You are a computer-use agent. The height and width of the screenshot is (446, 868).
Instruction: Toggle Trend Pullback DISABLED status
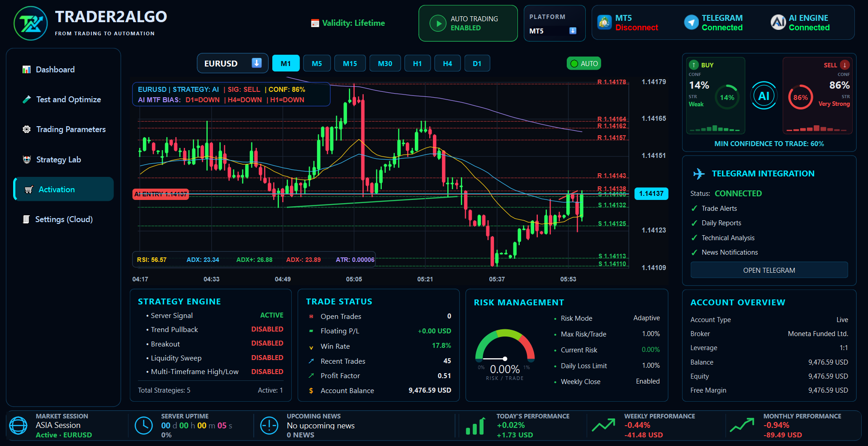point(267,329)
